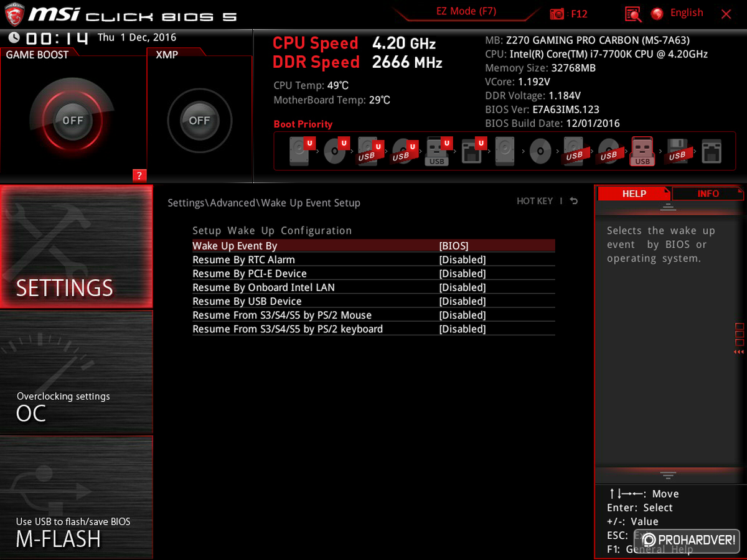Select UEFI USB hard disk boot icon

tap(369, 151)
